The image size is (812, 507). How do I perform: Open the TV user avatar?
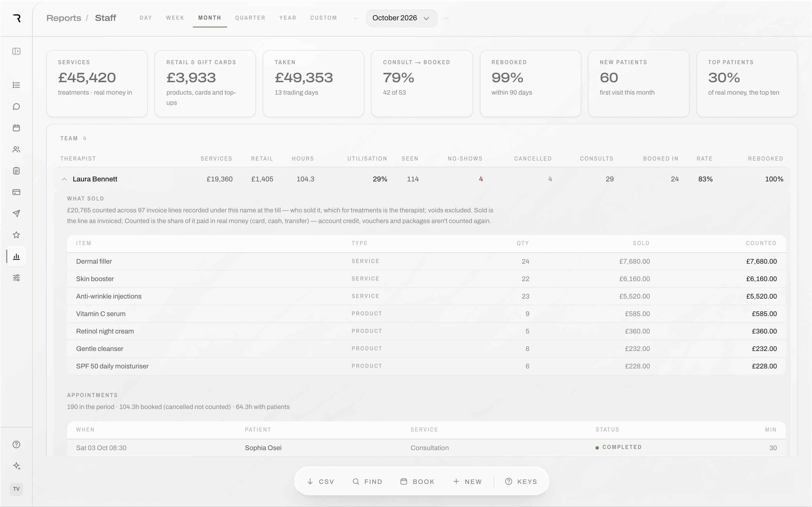16,489
